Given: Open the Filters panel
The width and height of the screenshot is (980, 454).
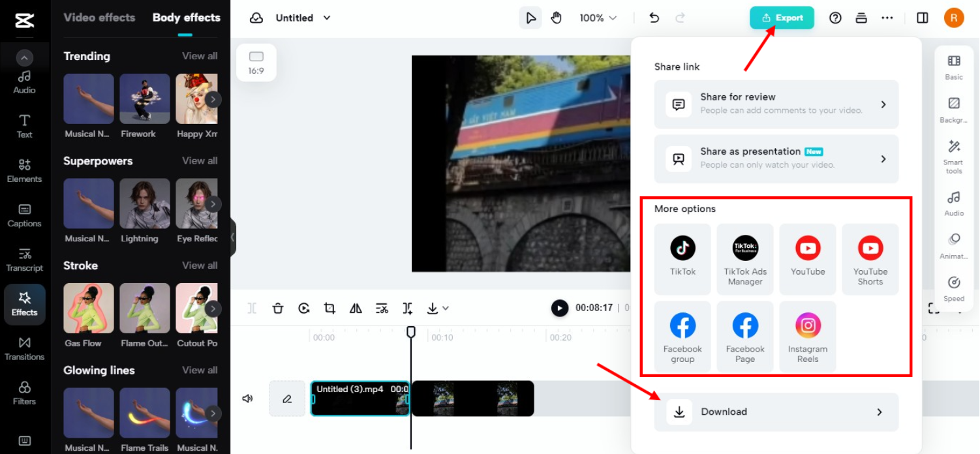Looking at the screenshot, I should [x=24, y=393].
